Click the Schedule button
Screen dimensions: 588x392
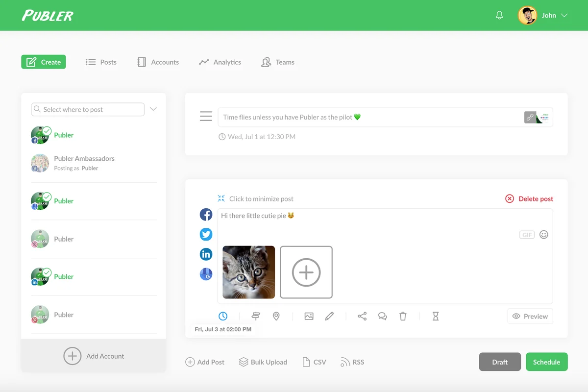tap(546, 362)
